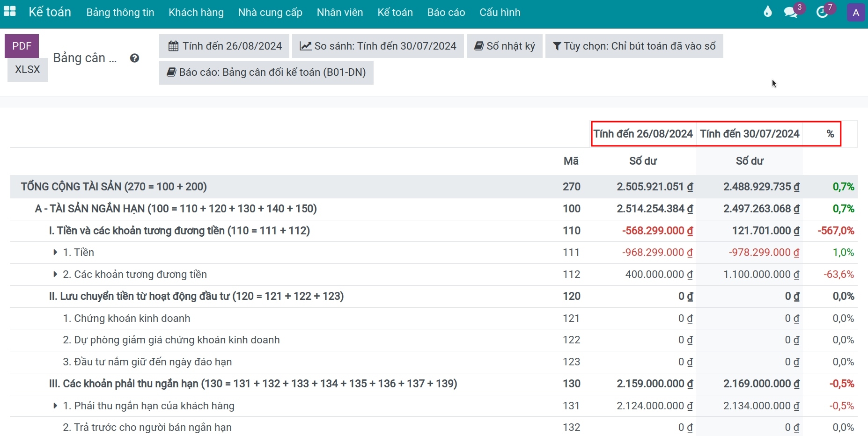
Task: Click the % column header
Action: [830, 134]
